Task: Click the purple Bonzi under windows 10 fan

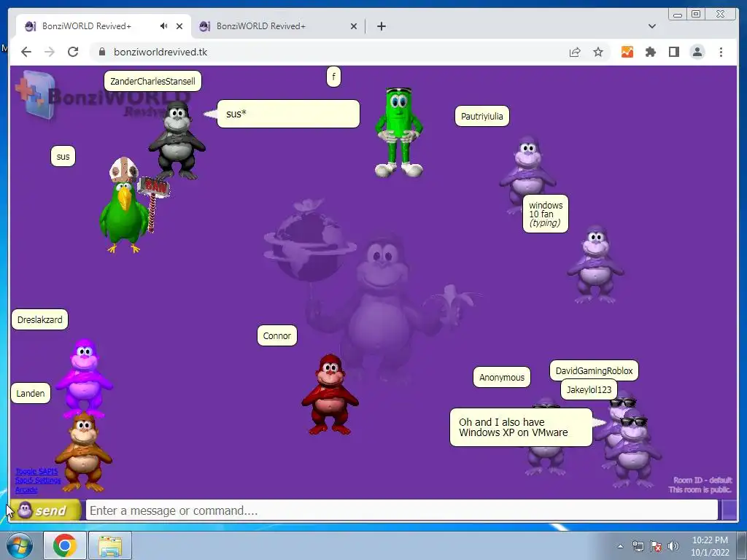Action: [595, 264]
